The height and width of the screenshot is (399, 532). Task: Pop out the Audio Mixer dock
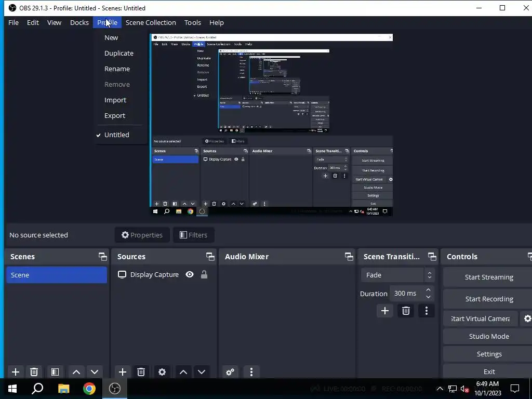click(x=349, y=257)
